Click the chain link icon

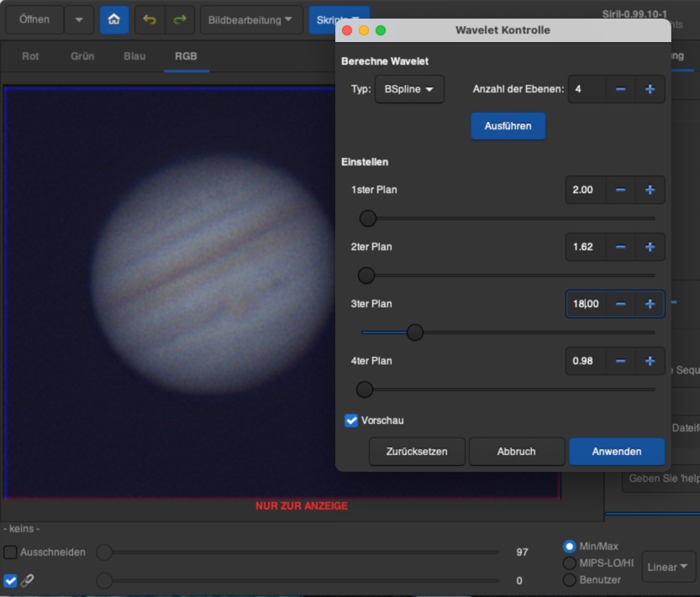pyautogui.click(x=28, y=580)
